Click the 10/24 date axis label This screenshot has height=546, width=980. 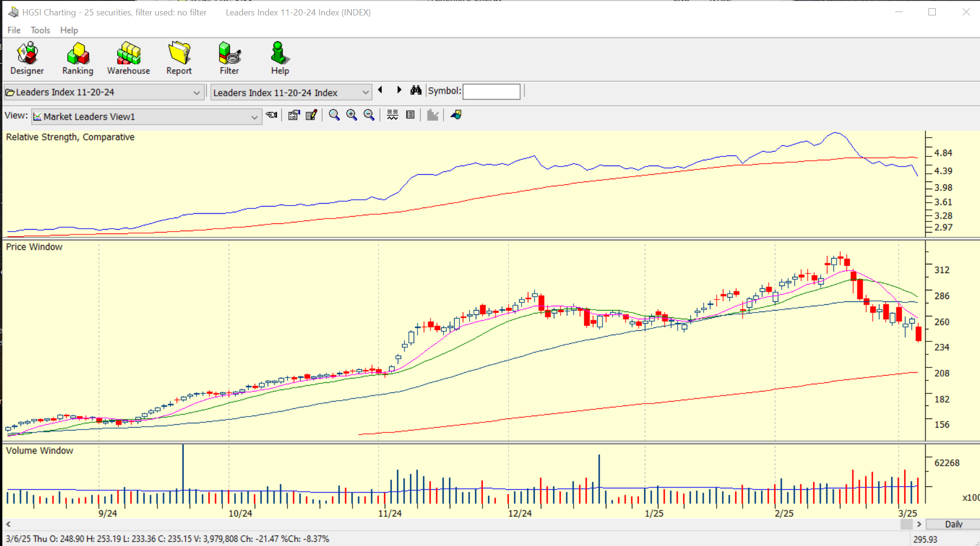(x=240, y=513)
